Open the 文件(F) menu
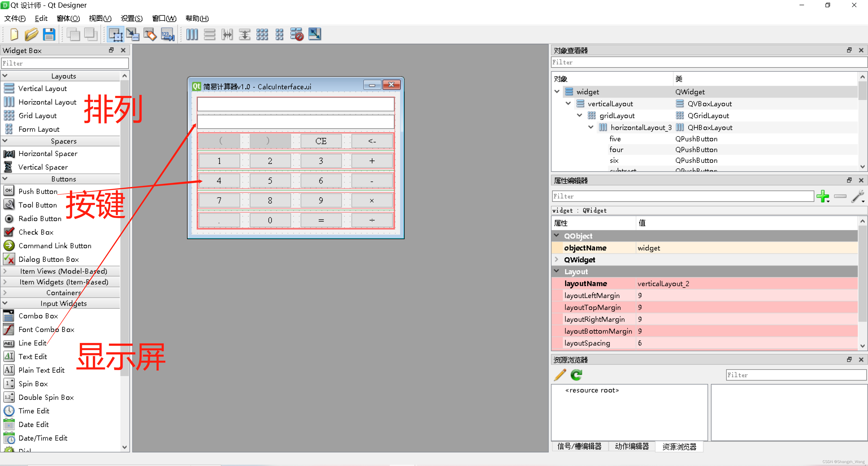This screenshot has height=466, width=868. (15, 18)
